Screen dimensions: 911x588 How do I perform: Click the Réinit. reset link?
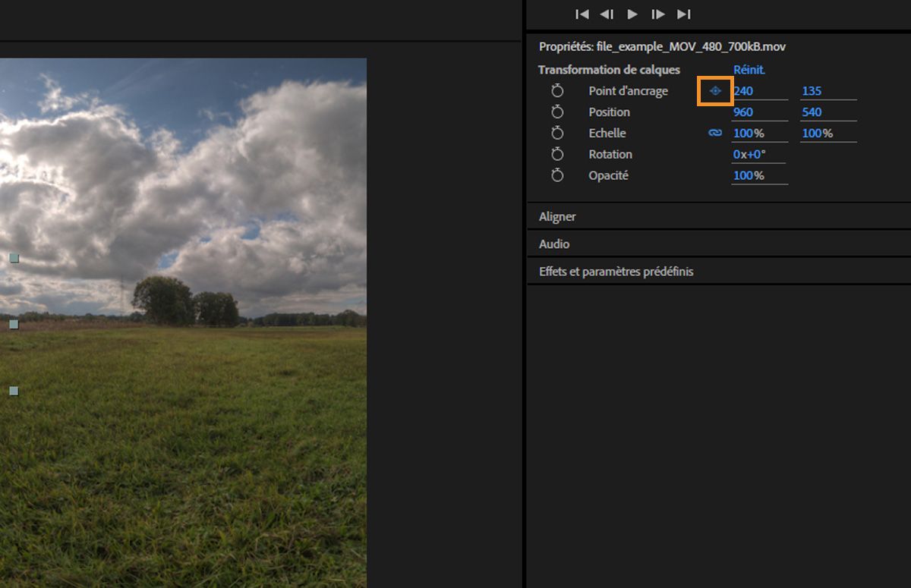point(749,70)
